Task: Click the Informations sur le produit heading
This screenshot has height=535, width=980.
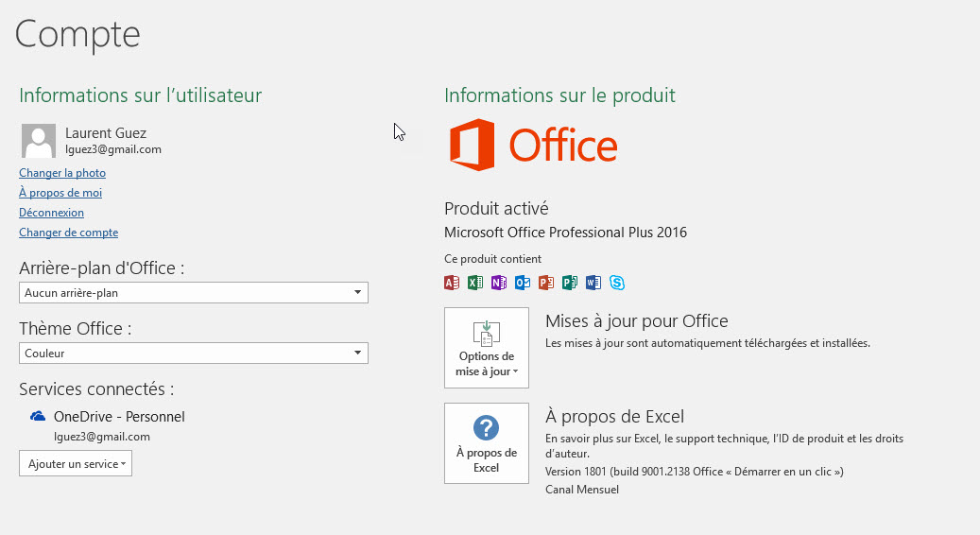Action: click(560, 95)
